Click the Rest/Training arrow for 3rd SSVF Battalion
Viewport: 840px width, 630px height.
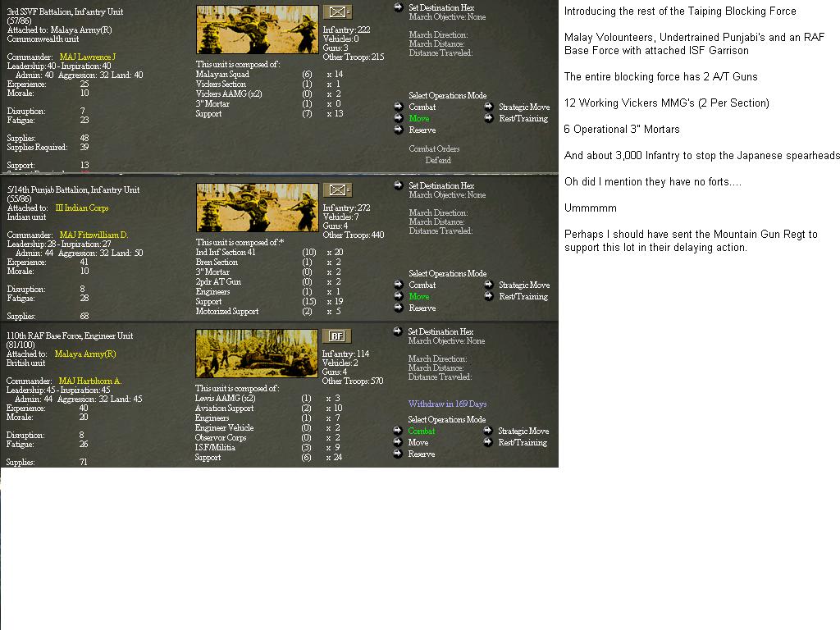[x=489, y=118]
